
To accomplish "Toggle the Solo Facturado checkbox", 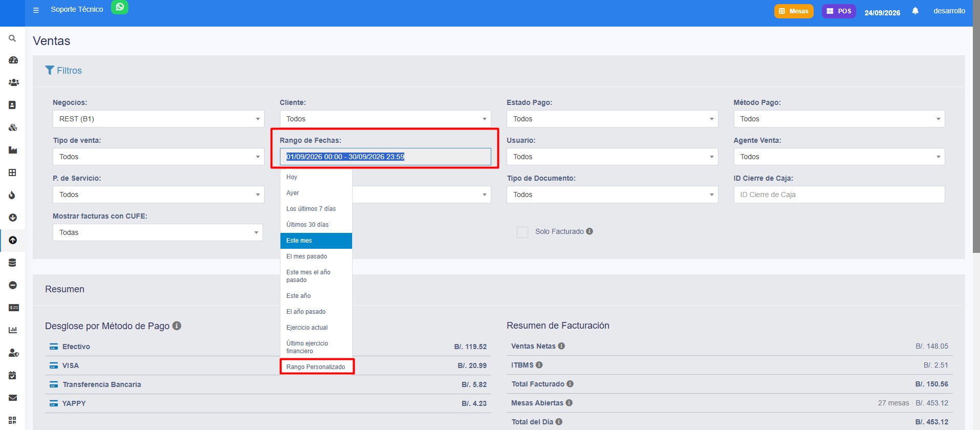I will [522, 232].
